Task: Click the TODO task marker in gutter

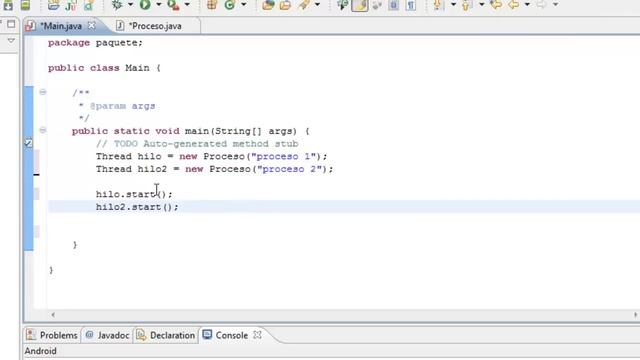Action: [28, 143]
